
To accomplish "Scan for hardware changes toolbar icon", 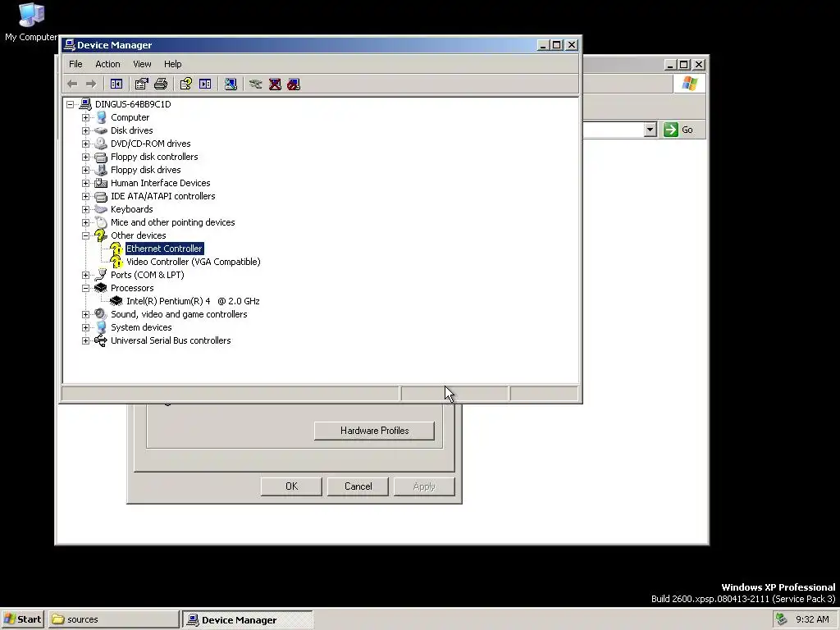I will pos(231,84).
